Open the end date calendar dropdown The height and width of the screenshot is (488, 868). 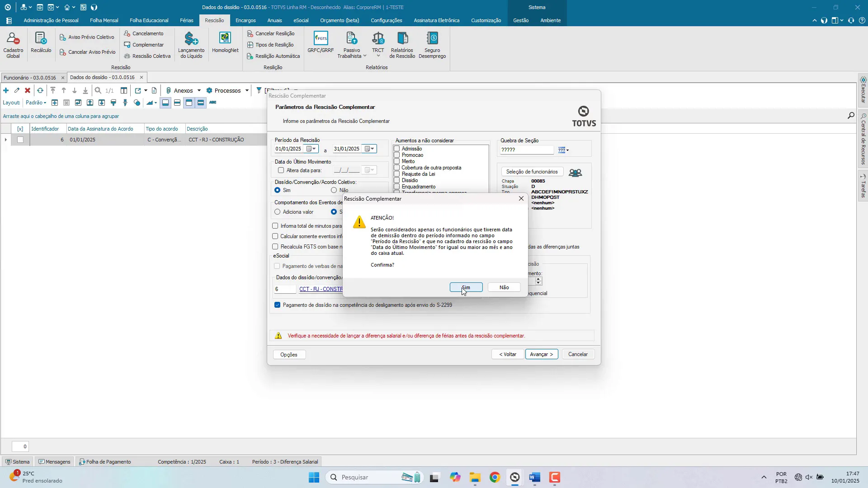click(x=370, y=149)
